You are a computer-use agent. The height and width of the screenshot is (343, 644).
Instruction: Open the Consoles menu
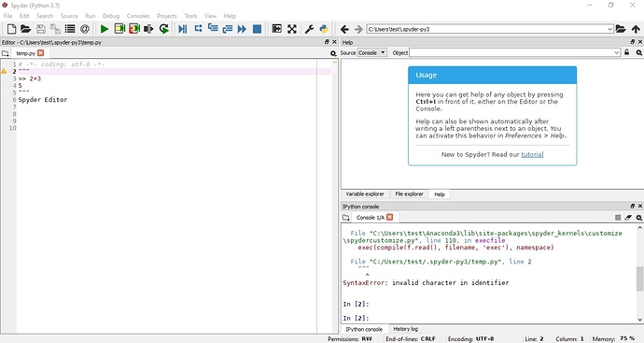[x=138, y=16]
